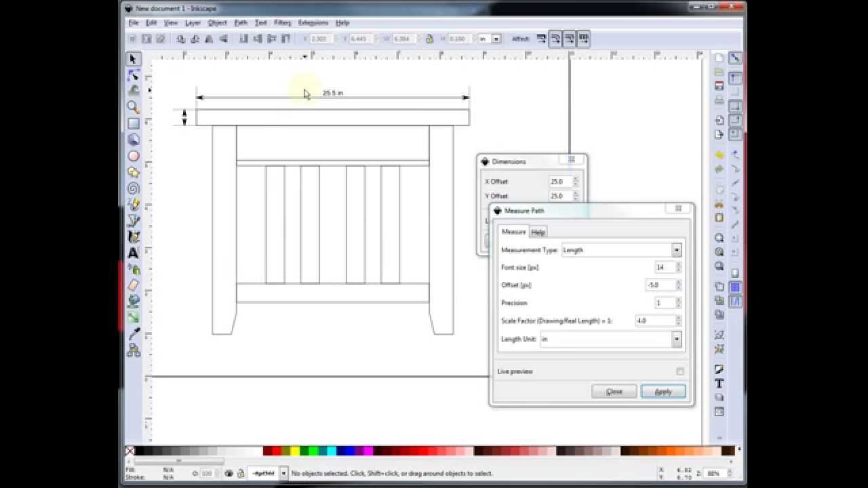Adjust the Font size stepper arrows
The image size is (868, 488).
[x=678, y=268]
